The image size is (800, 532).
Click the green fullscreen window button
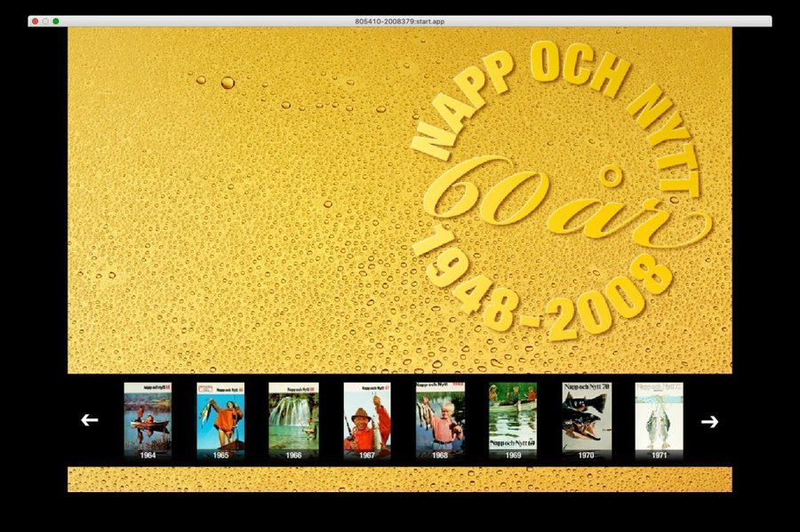click(56, 21)
